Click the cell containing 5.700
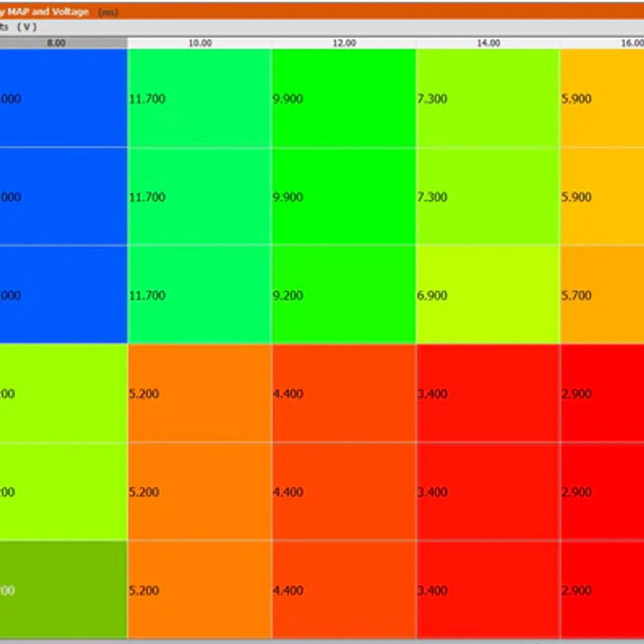The height and width of the screenshot is (644, 644). click(602, 295)
